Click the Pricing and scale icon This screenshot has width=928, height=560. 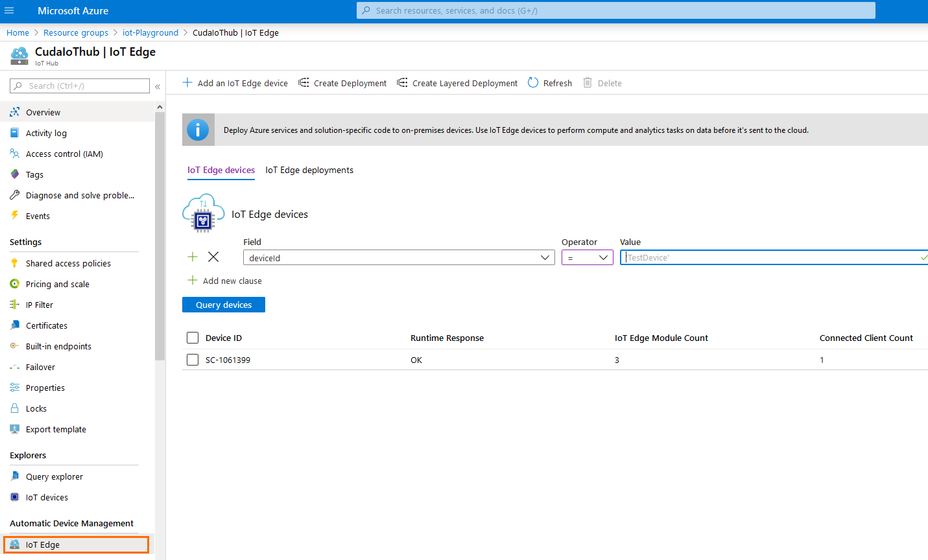[x=14, y=284]
